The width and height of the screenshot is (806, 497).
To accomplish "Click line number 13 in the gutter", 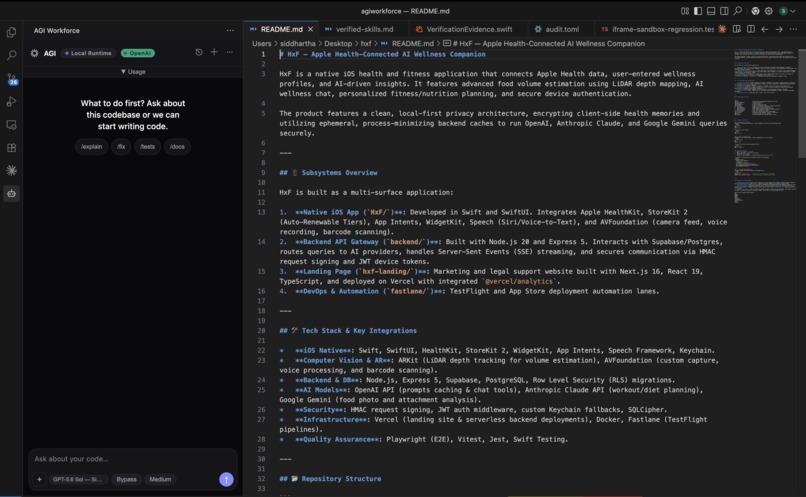I will tap(262, 212).
